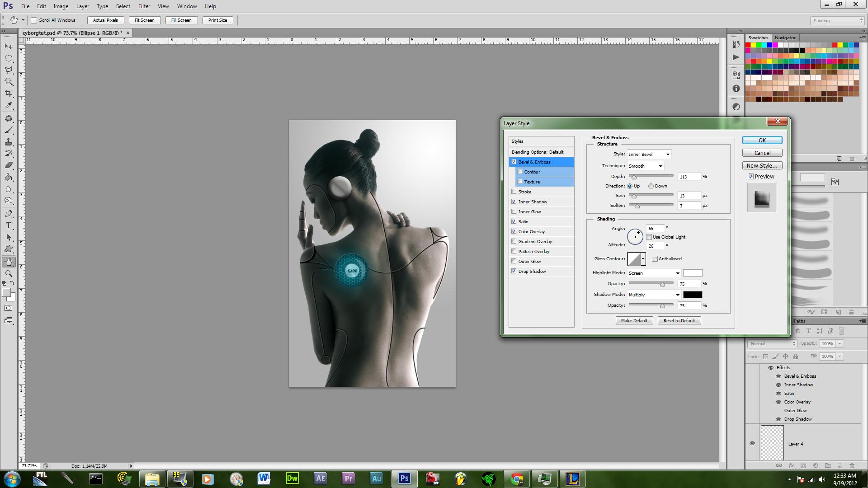Click the fx add layer style icon

tap(791, 465)
